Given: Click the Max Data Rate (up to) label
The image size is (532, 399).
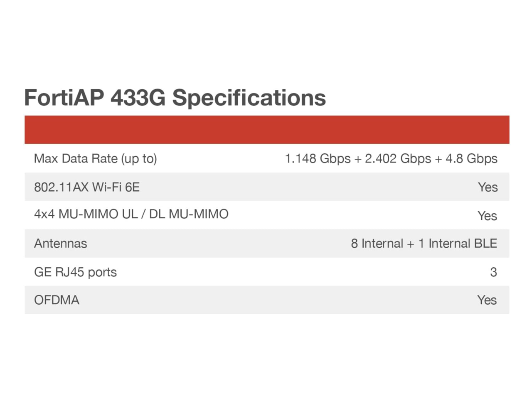Looking at the screenshot, I should coord(95,158).
